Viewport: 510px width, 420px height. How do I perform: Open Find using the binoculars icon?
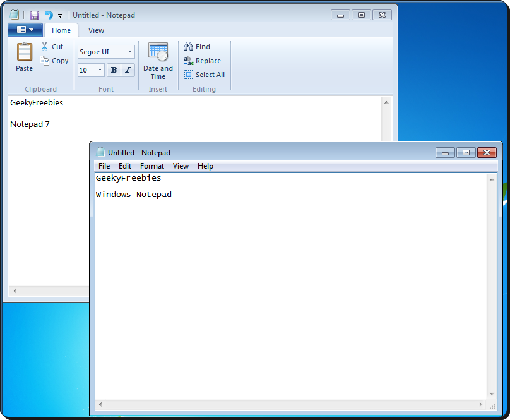[x=189, y=46]
